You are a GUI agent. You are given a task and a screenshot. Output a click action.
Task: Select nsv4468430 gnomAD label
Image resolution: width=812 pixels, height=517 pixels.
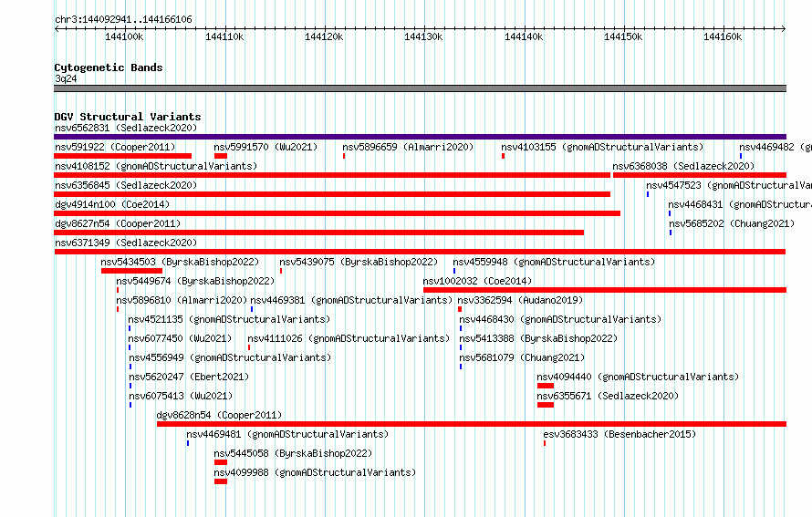560,319
